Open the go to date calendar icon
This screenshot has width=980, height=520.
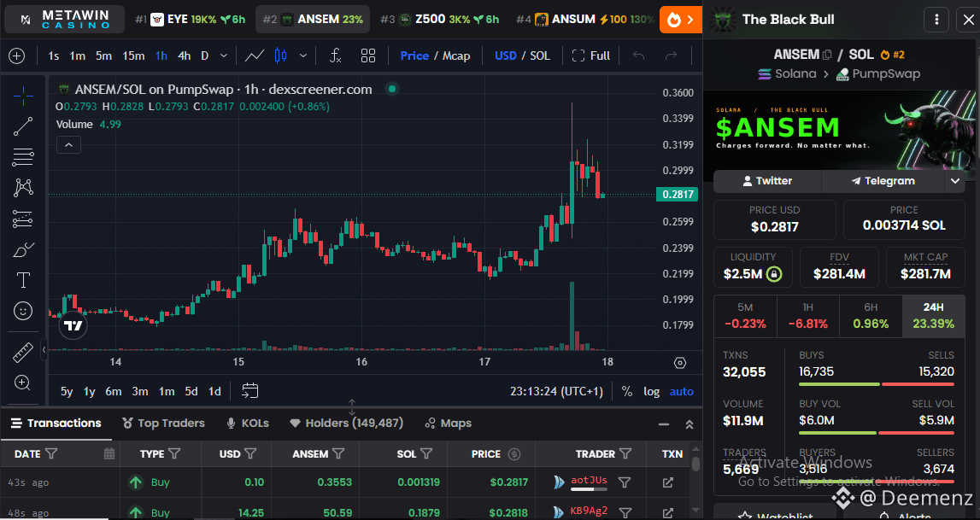pyautogui.click(x=250, y=391)
